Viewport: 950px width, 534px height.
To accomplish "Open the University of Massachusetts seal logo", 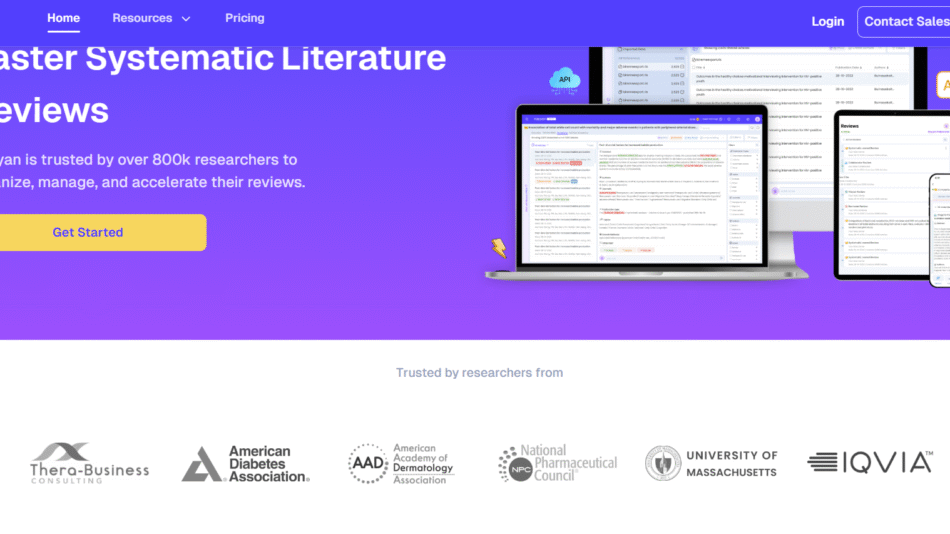I will coord(711,464).
